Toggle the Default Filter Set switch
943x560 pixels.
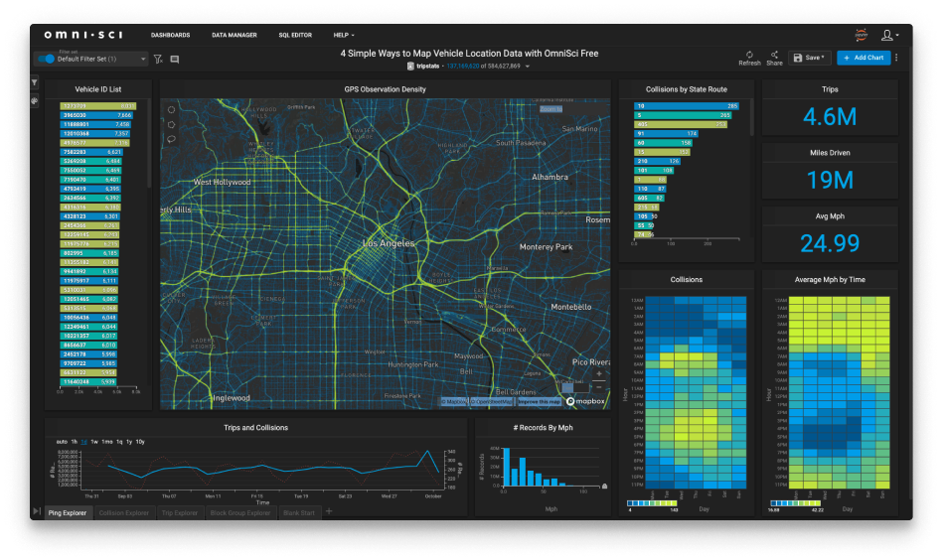[x=46, y=59]
